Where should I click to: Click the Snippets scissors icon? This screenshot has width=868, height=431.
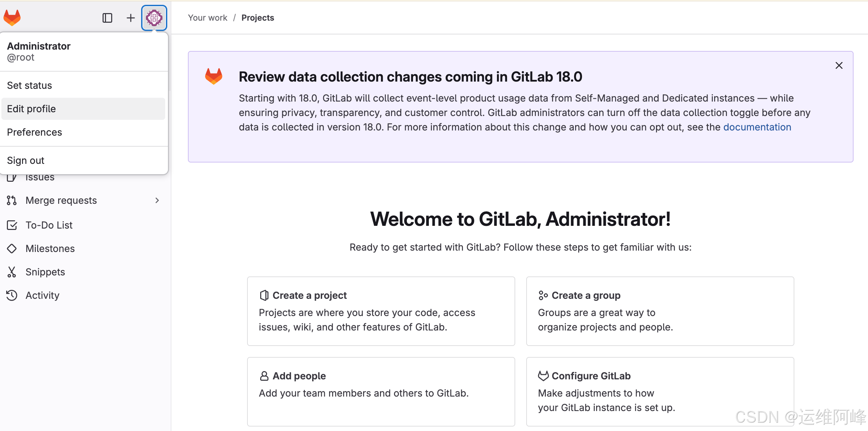12,272
